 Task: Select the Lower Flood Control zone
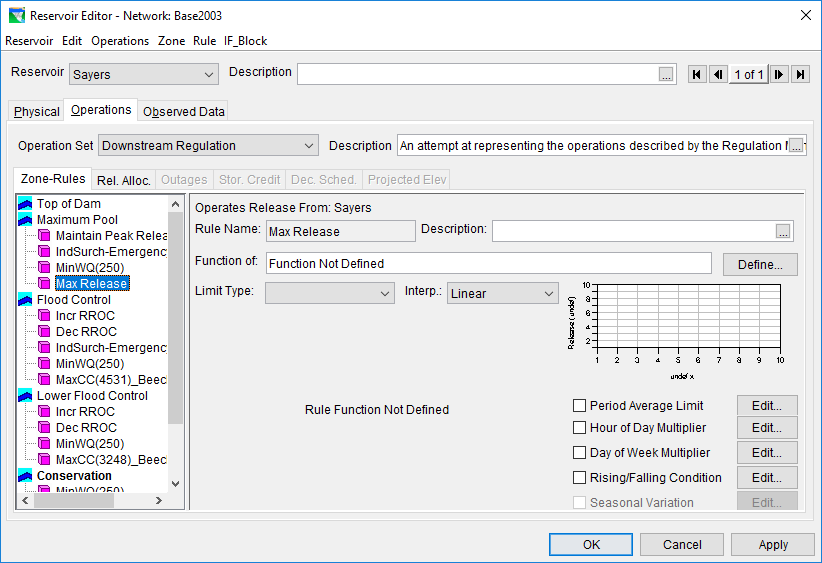point(91,396)
